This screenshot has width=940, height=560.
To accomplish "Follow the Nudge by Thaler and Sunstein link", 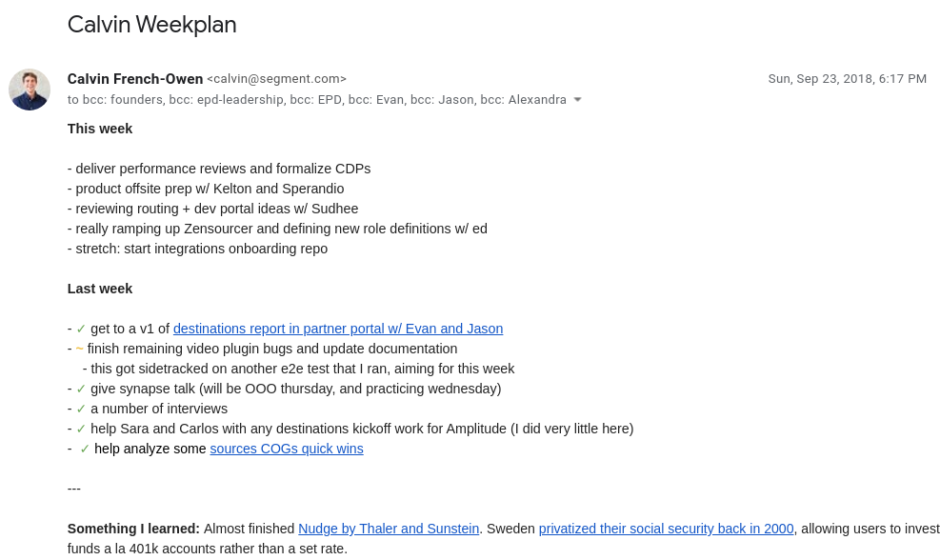I will 389,529.
